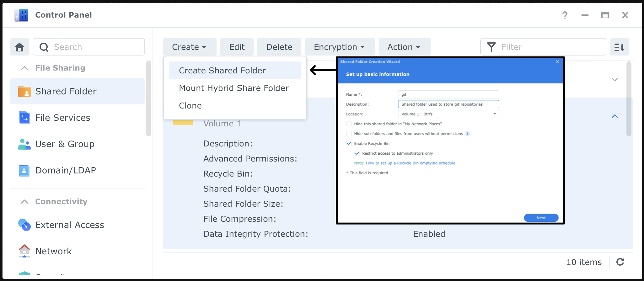Tick Hide this shared folder in My Network Places
This screenshot has width=644, height=281.
[349, 124]
